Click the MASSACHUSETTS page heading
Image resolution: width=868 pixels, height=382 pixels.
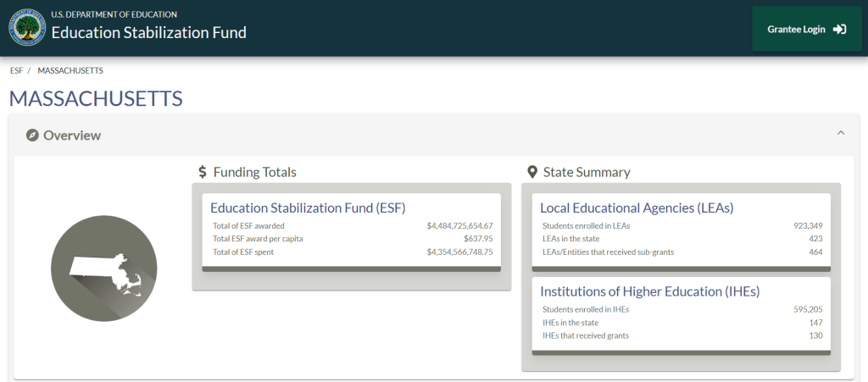pos(96,98)
